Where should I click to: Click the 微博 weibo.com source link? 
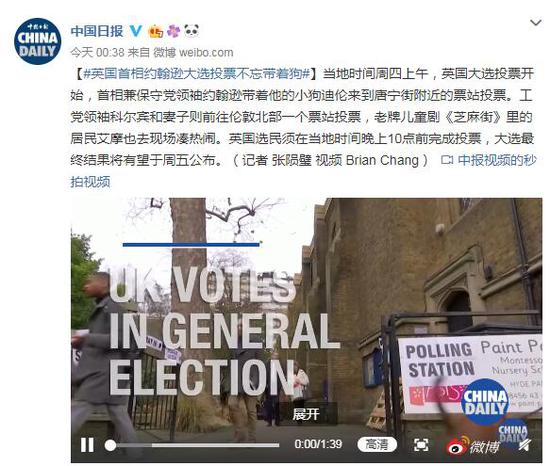coord(194,53)
